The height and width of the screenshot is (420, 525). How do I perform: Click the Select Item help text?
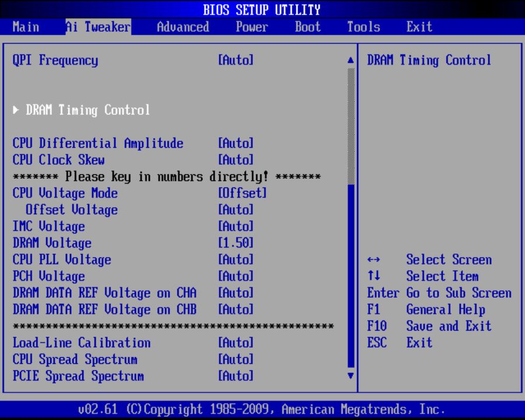442,276
